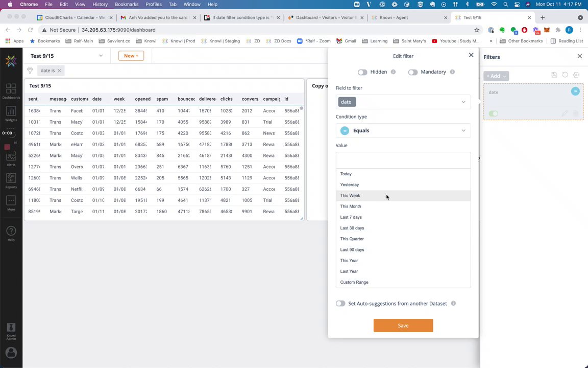The width and height of the screenshot is (588, 368).
Task: Open the Gmail bookmark
Action: click(x=346, y=41)
